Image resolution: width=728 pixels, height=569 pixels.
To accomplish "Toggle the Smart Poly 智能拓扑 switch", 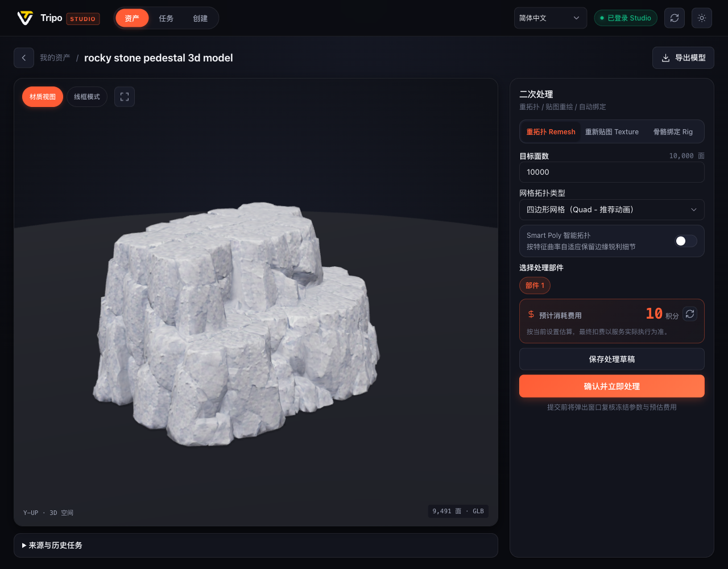I will click(x=685, y=241).
